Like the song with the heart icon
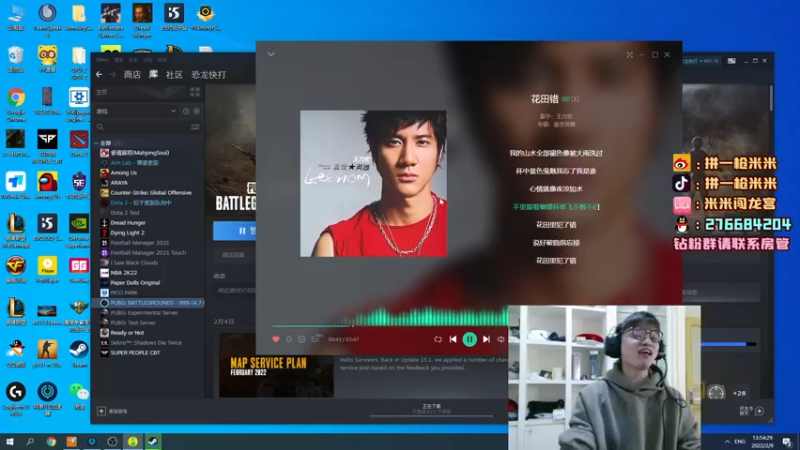 point(276,339)
